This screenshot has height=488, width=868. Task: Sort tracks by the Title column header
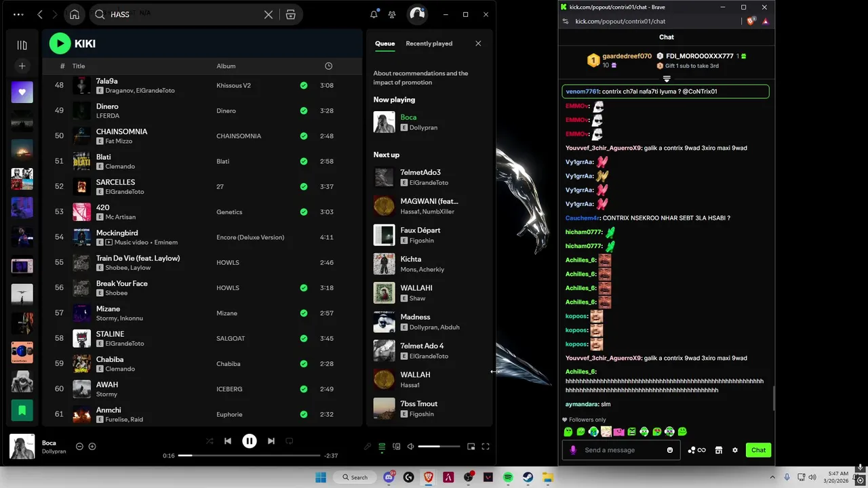point(79,66)
